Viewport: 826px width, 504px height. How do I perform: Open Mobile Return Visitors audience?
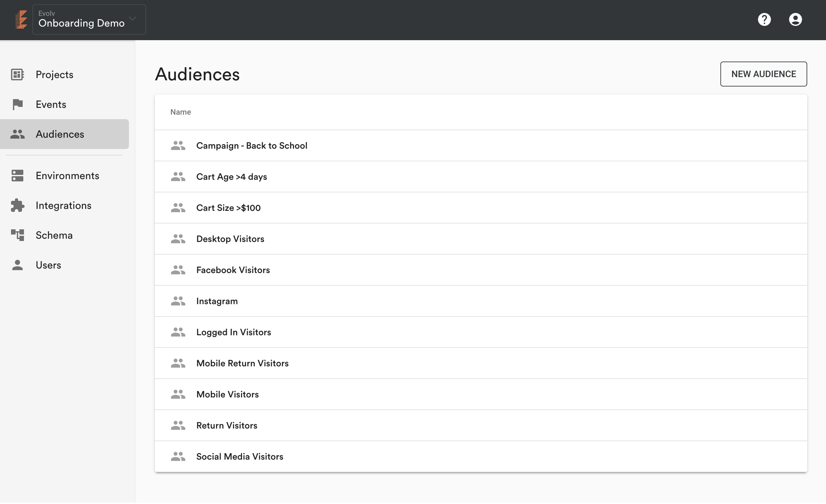(x=242, y=364)
